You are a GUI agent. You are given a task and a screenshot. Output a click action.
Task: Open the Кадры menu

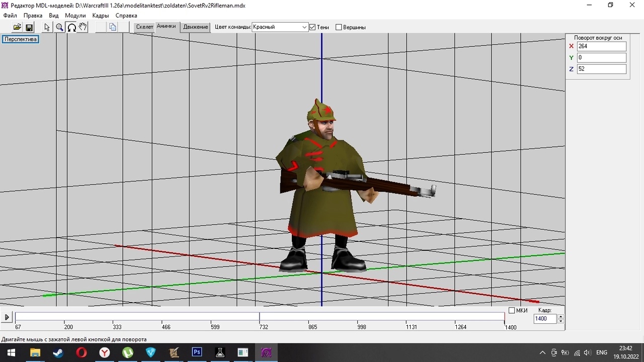101,16
